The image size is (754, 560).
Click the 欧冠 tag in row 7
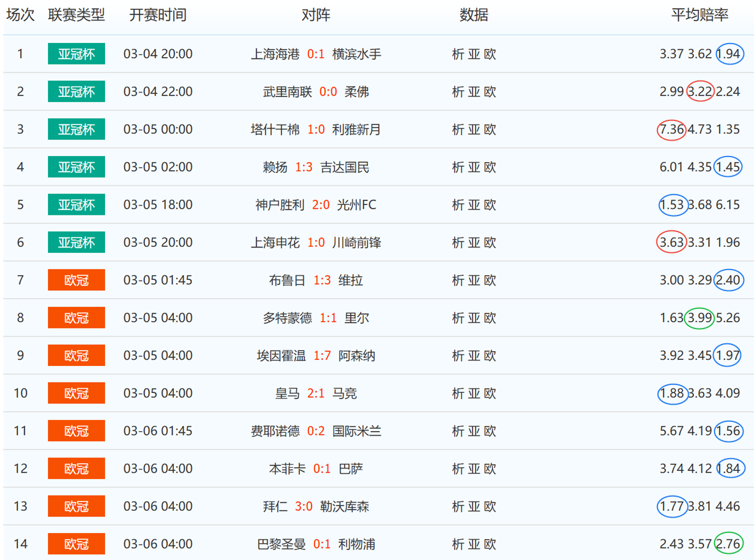(76, 281)
